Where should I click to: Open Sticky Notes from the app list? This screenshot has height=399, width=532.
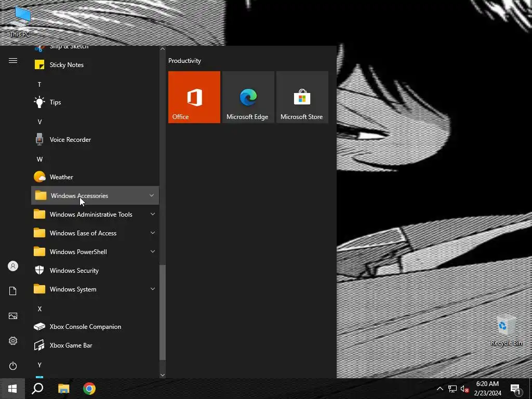tap(95, 65)
